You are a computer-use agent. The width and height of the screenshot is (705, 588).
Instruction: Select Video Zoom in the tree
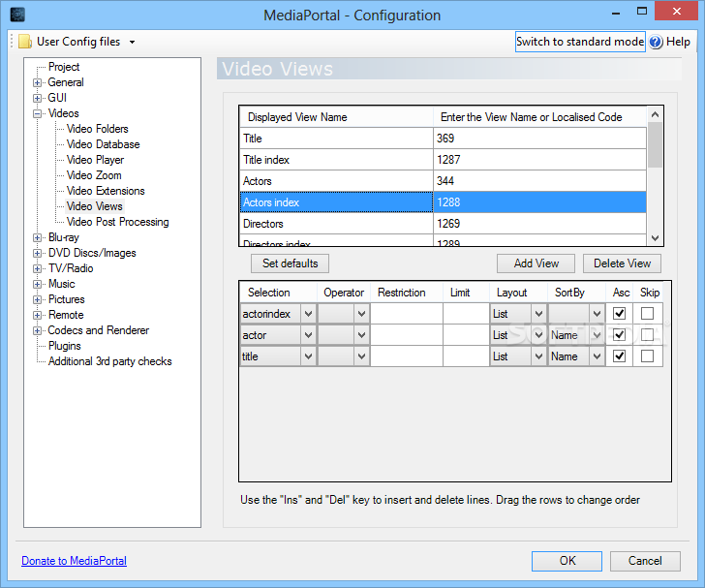pos(94,175)
